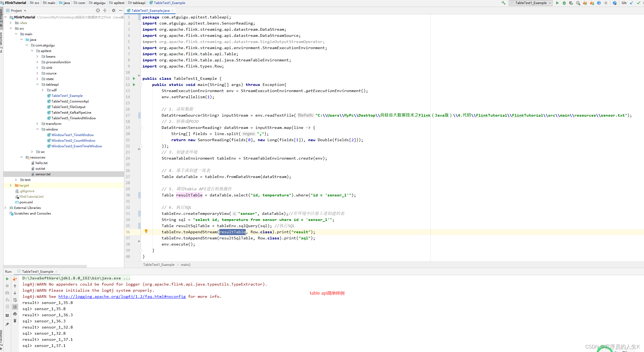Screen dimensions: 644x352
Task: Run TableTest1_Example with top toolbar play button
Action: [x=557, y=3]
